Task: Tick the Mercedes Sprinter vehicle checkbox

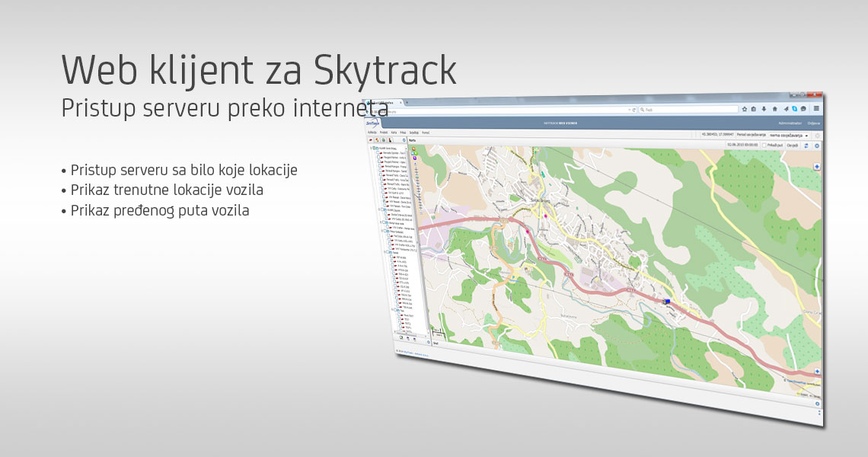Action: (379, 152)
